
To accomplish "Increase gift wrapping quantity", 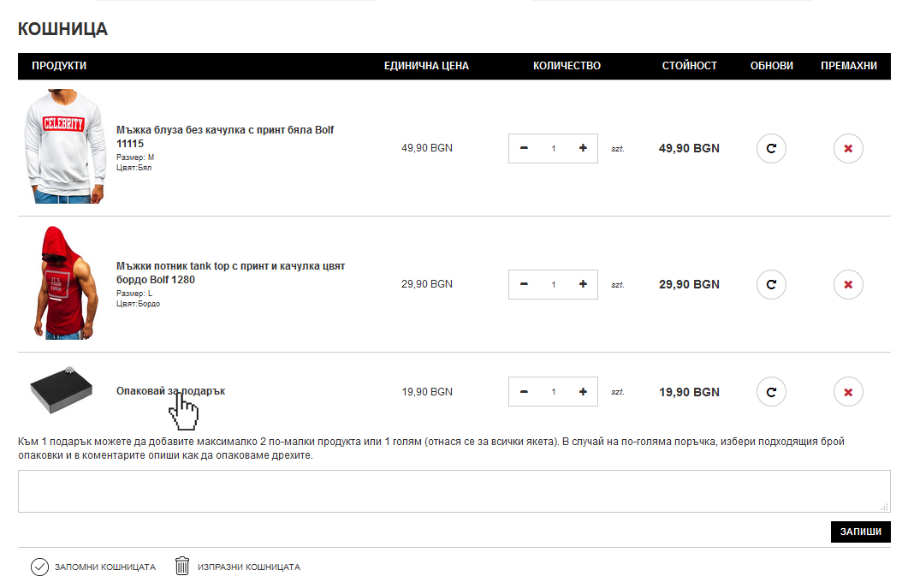I will click(583, 392).
